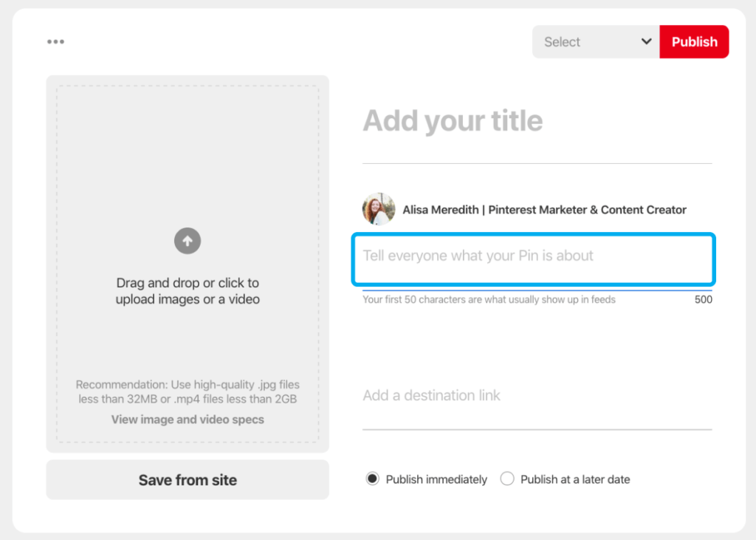Click the Publish at a later date label
Image resolution: width=756 pixels, height=540 pixels.
[575, 479]
